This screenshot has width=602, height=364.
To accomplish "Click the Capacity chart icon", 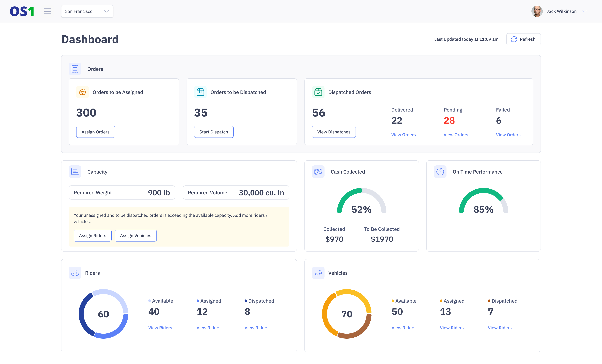I will coord(75,172).
